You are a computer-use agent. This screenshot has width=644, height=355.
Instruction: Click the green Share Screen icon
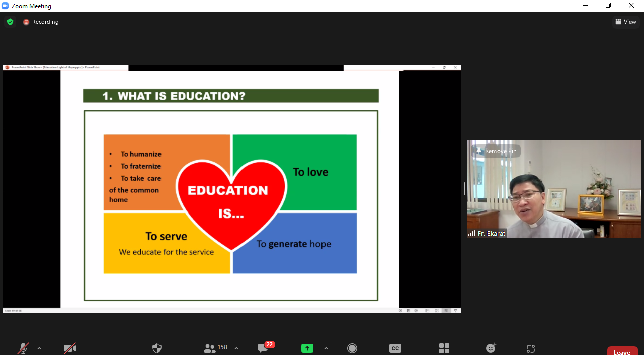[307, 348]
